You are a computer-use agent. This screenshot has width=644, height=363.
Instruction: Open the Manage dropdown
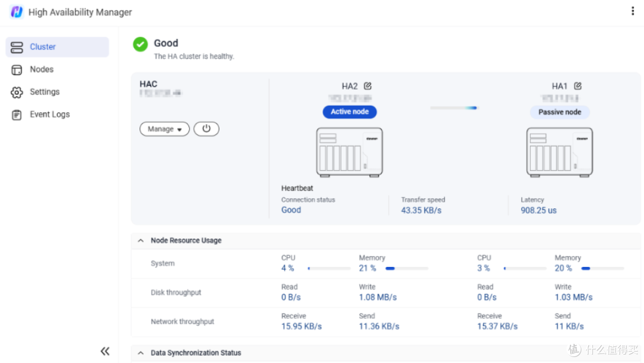tap(165, 129)
